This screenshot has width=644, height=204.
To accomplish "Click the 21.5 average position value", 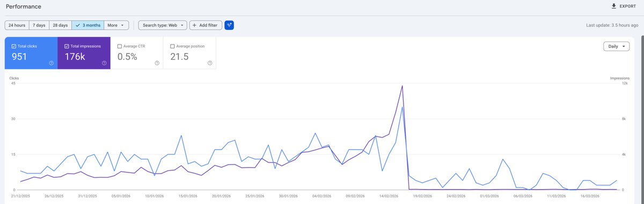I will [179, 57].
